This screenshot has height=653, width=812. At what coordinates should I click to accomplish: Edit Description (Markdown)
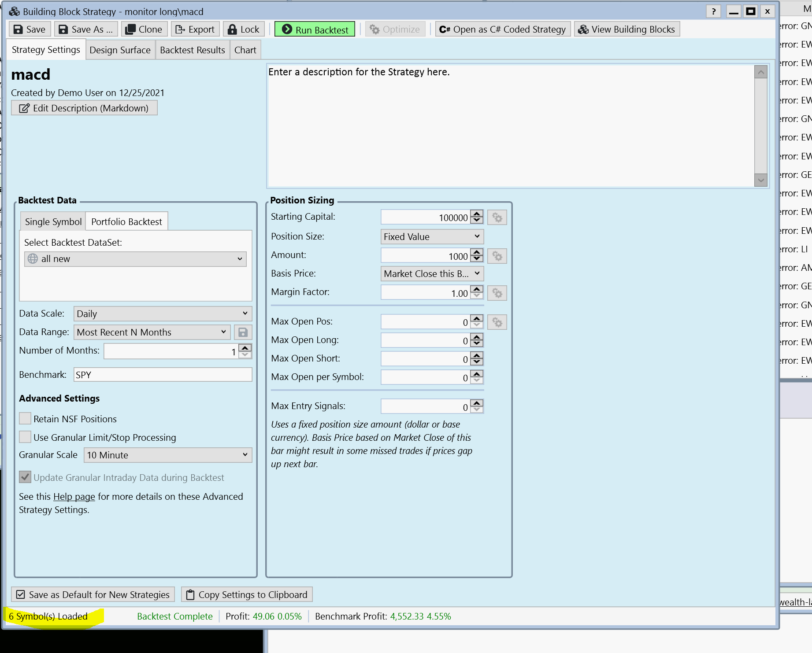click(84, 108)
